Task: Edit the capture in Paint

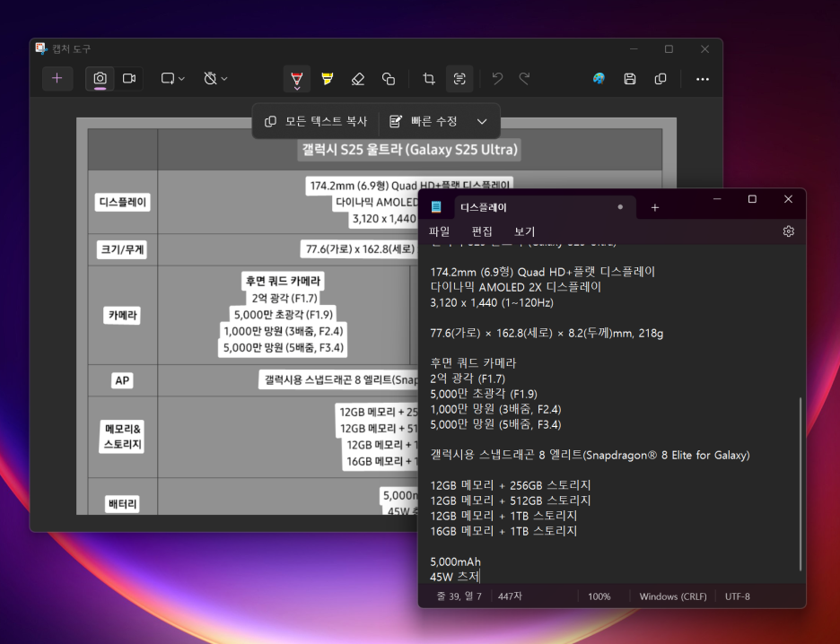Action: click(599, 79)
